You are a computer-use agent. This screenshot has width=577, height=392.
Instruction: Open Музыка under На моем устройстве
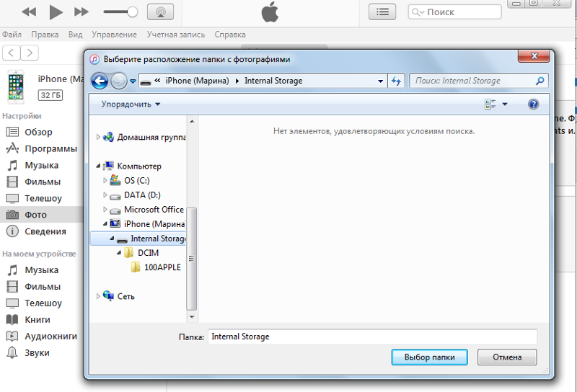click(42, 270)
